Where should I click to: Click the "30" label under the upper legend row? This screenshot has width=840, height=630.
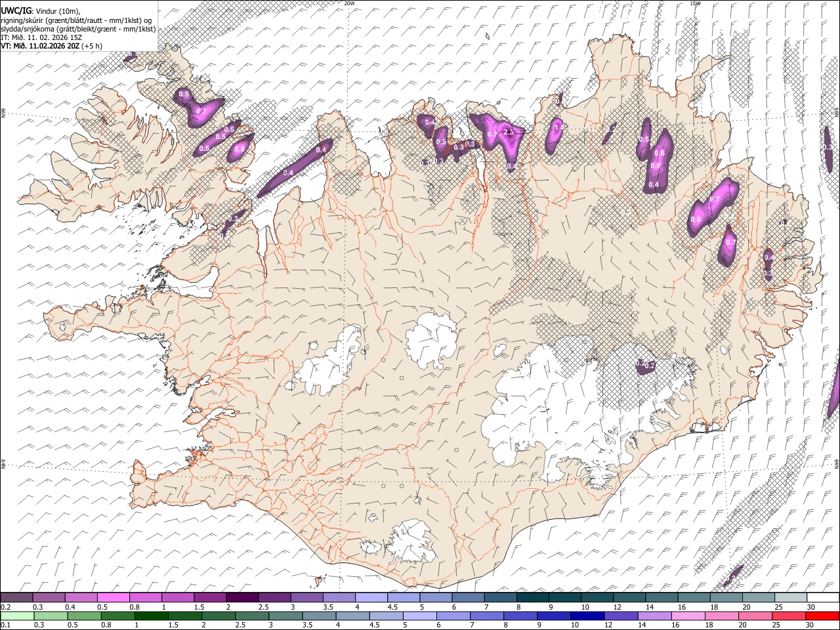(810, 607)
